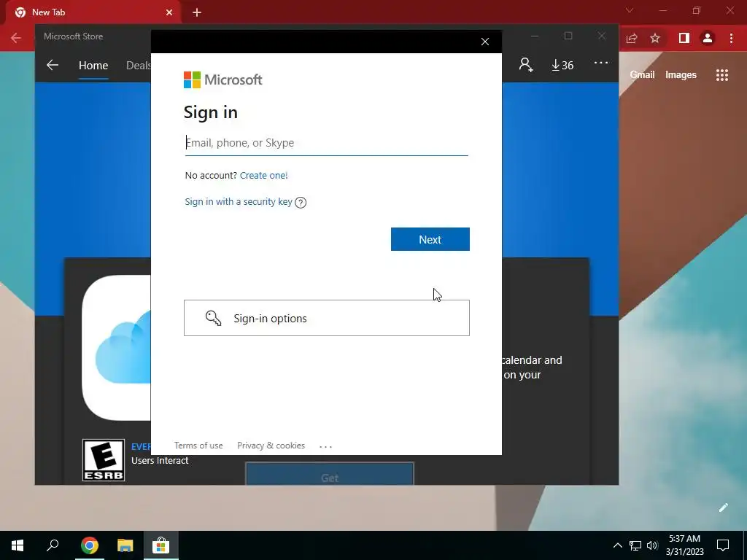Screen dimensions: 747x560
Task: Bookmark this page with the star icon
Action: pos(655,38)
